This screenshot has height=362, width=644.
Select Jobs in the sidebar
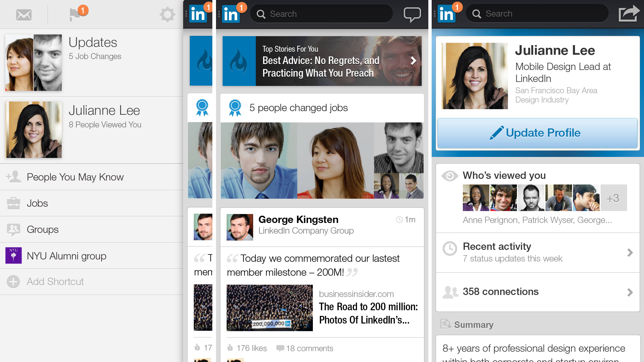pyautogui.click(x=37, y=203)
